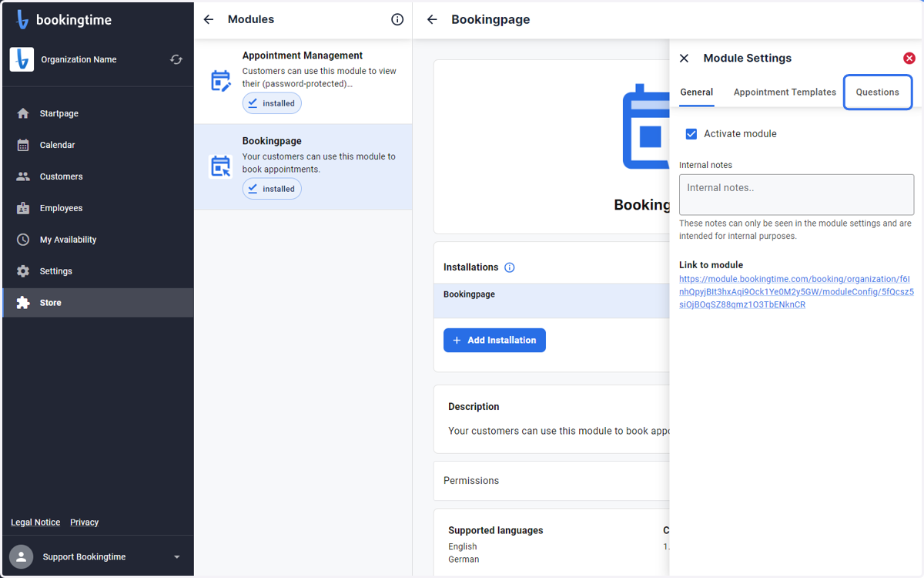Click the organization refresh sync icon
Image resolution: width=924 pixels, height=578 pixels.
coord(176,59)
